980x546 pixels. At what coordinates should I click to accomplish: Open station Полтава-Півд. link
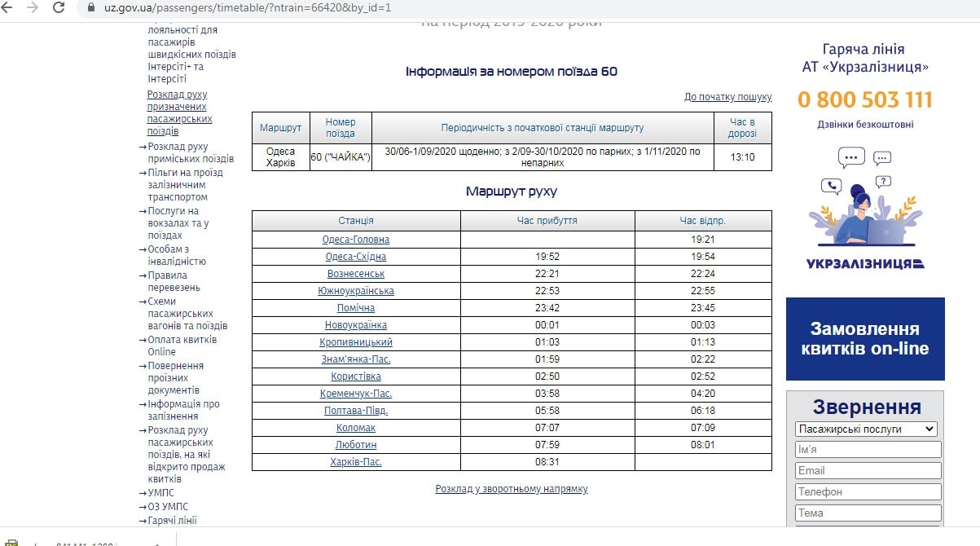click(x=356, y=411)
